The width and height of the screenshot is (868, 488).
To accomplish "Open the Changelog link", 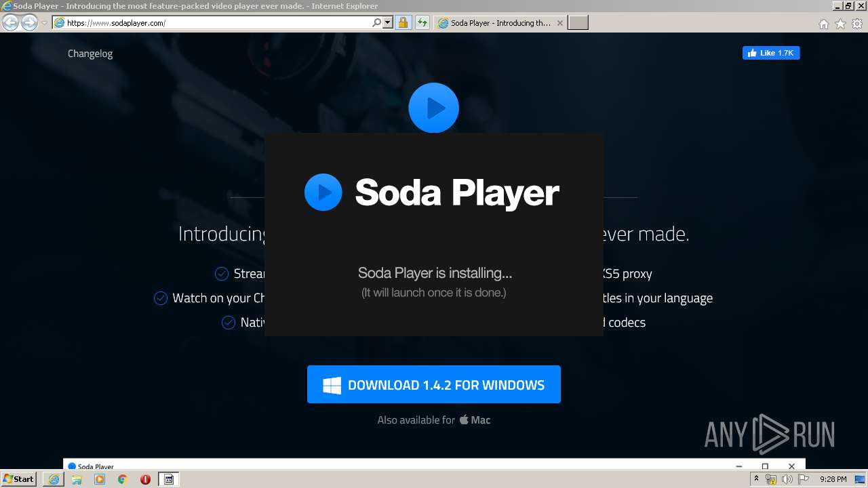I will (90, 54).
